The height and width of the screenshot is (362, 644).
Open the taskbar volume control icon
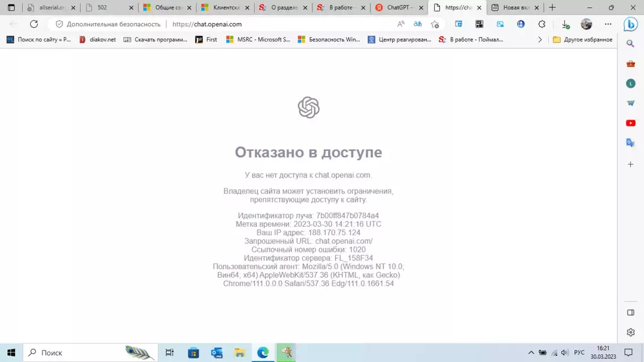(565, 352)
